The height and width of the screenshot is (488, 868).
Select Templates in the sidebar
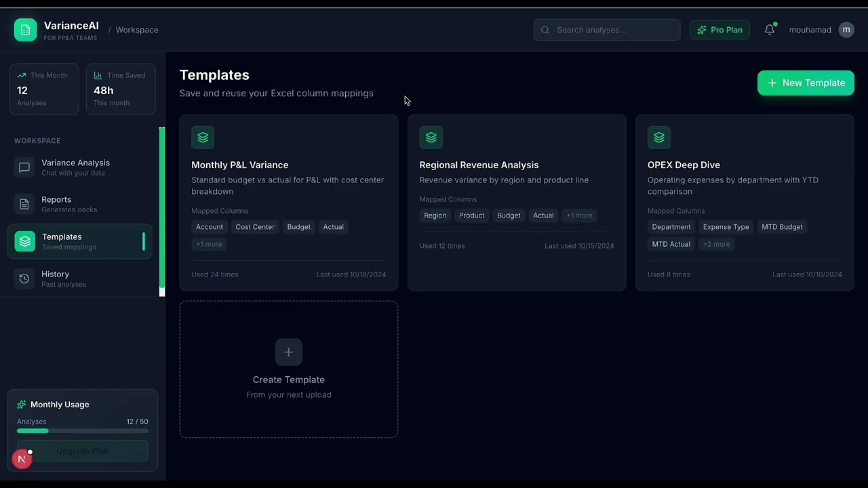pyautogui.click(x=80, y=241)
